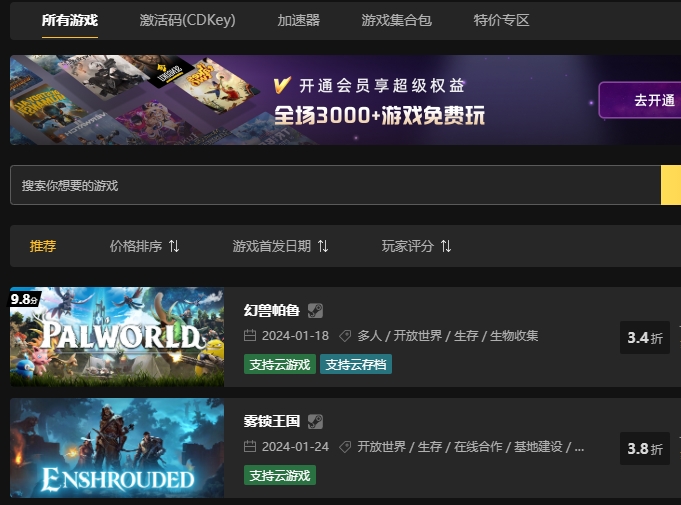
Task: Click the calendar icon beside 2024-01-18
Action: coord(250,336)
